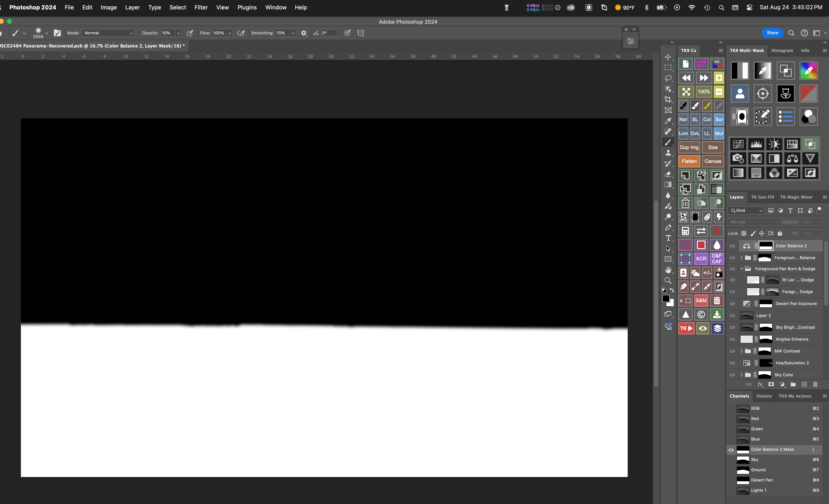Click the add layer mask icon

click(x=771, y=384)
